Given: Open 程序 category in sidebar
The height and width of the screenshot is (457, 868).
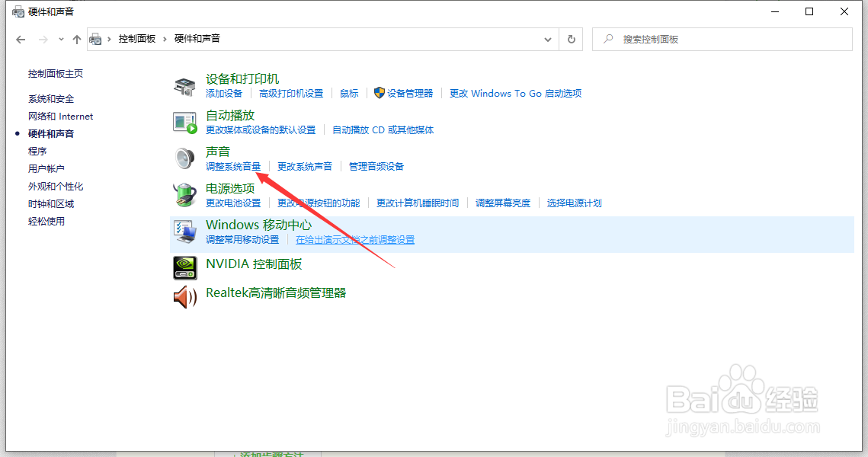Looking at the screenshot, I should pos(37,151).
